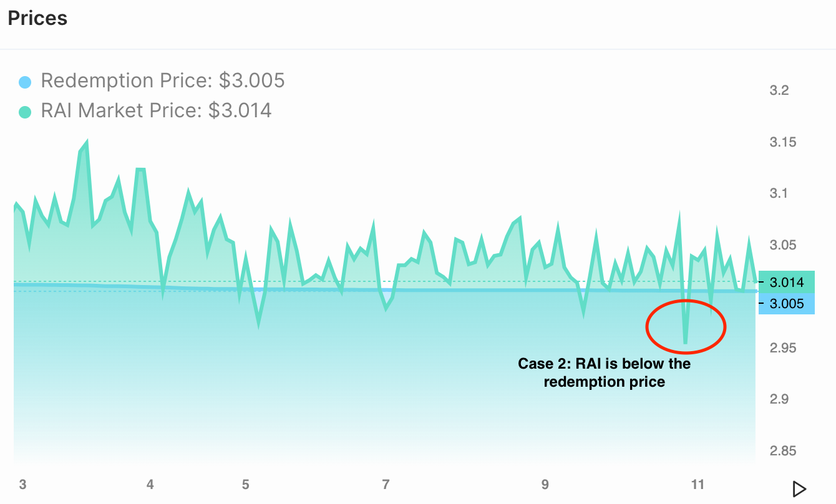The image size is (836, 504).
Task: Toggle the Redemption Price legend label
Action: tap(162, 80)
